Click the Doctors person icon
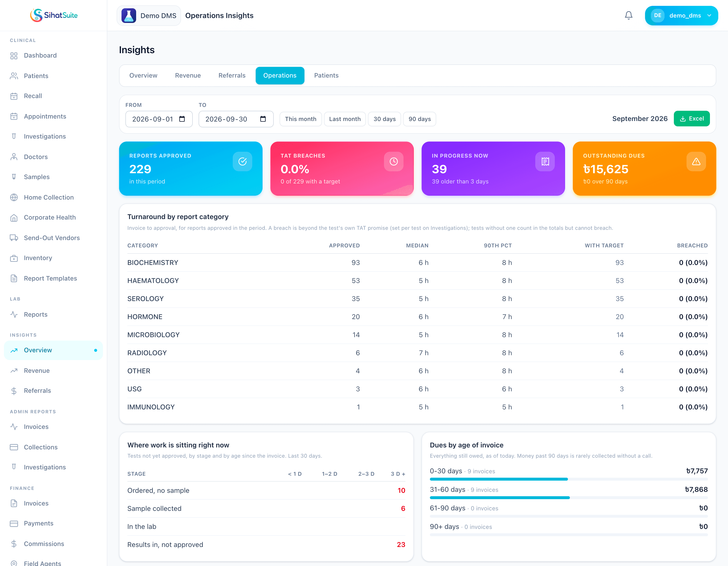728x566 pixels. coord(14,157)
